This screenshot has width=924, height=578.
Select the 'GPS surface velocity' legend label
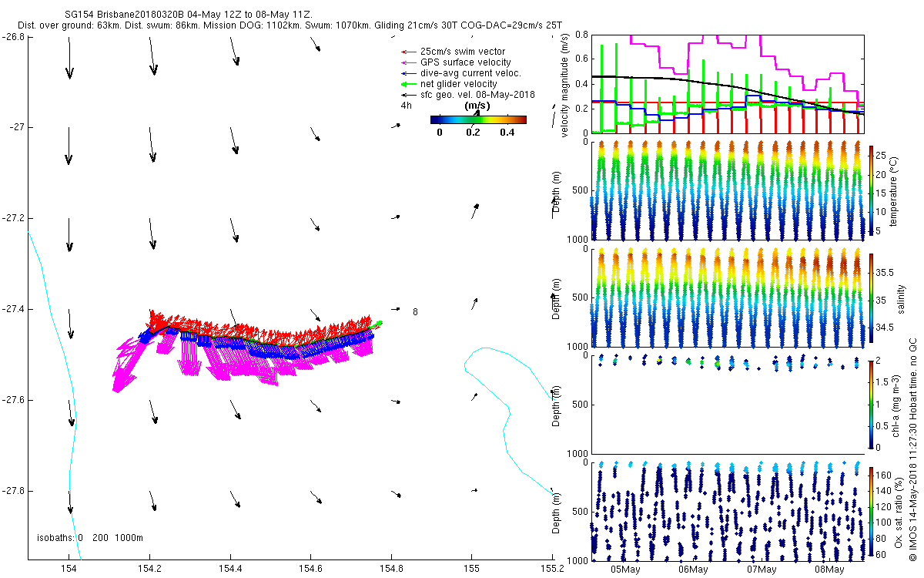click(465, 62)
